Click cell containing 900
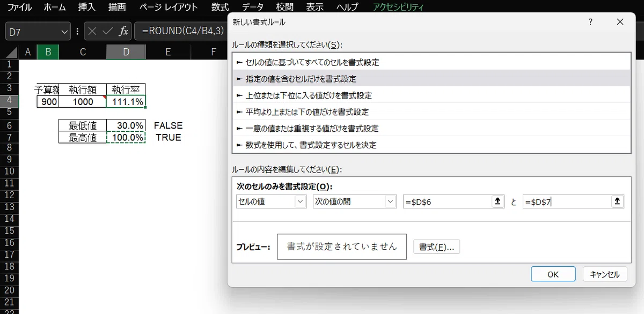Screen dimensions: 644x314 [48, 101]
